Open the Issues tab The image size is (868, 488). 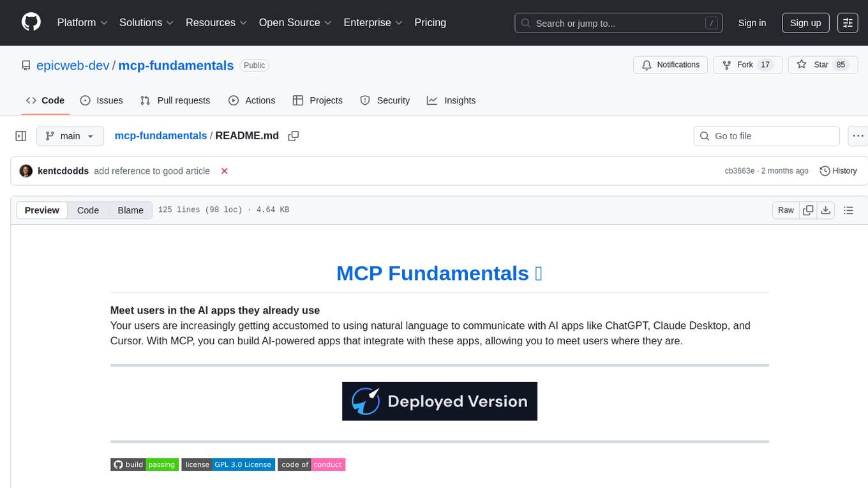[101, 100]
